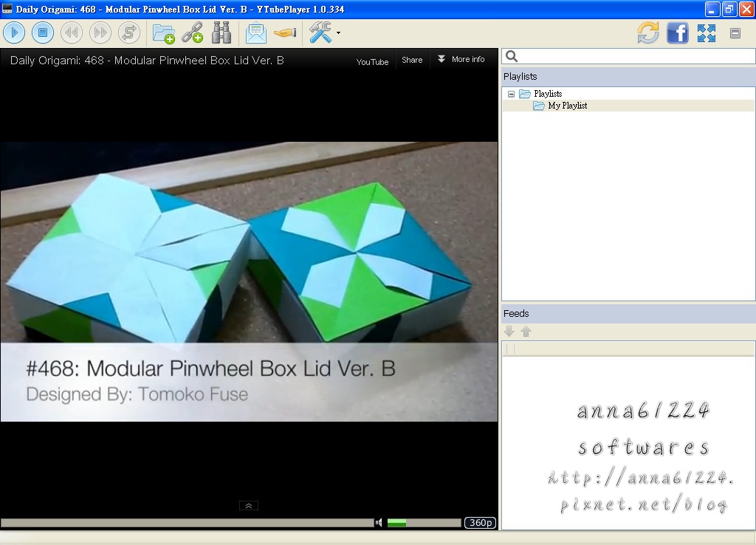
Task: Add a video link with chain icon
Action: point(193,33)
